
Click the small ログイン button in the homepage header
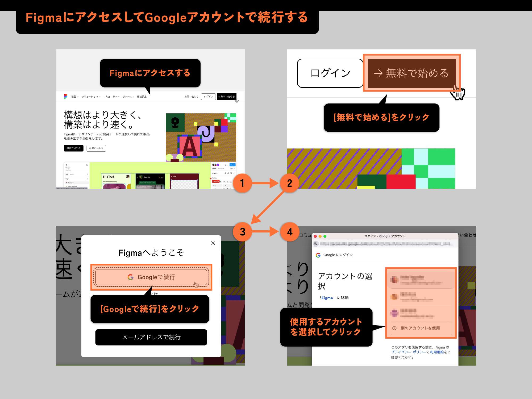click(x=208, y=97)
